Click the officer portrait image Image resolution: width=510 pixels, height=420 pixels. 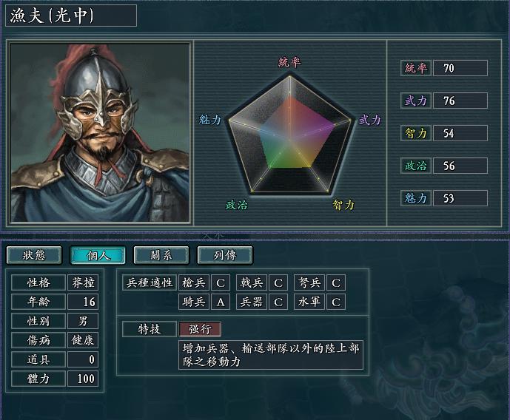click(100, 133)
